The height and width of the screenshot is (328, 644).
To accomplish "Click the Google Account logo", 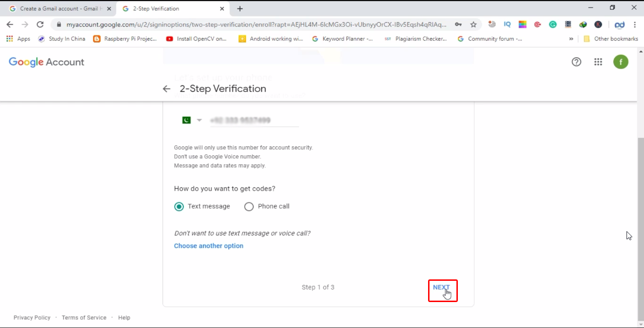I will tap(46, 62).
